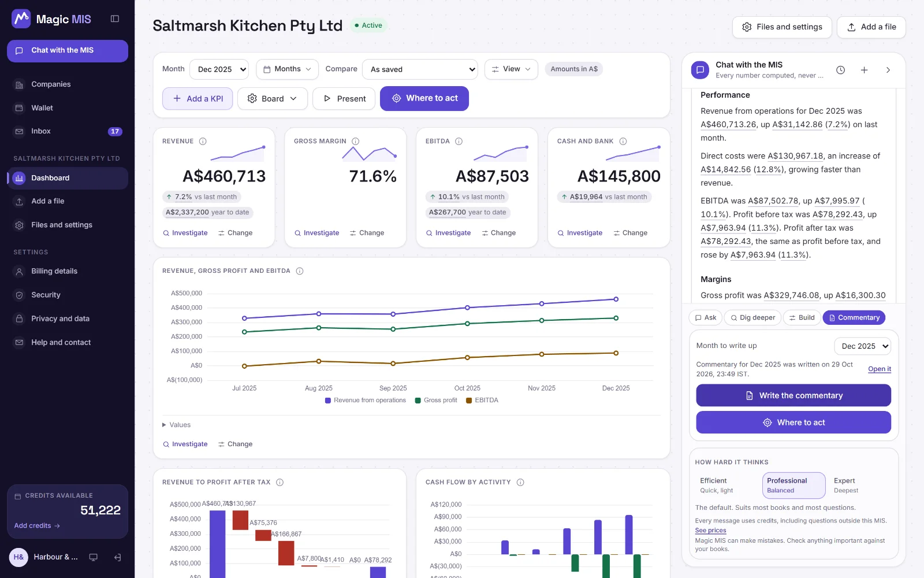Screen dimensions: 924x578
Task: Click the See prices link
Action: pos(710,531)
